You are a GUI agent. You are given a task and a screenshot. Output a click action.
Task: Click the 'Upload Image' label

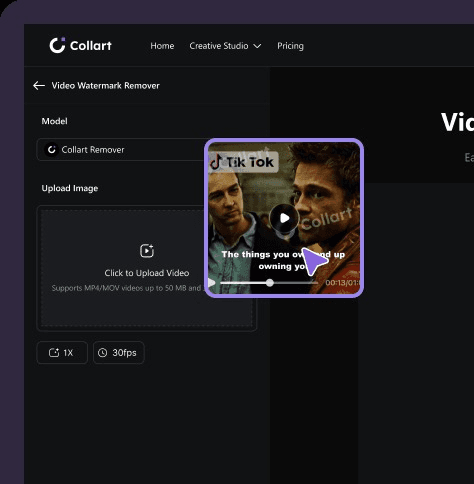pos(70,188)
